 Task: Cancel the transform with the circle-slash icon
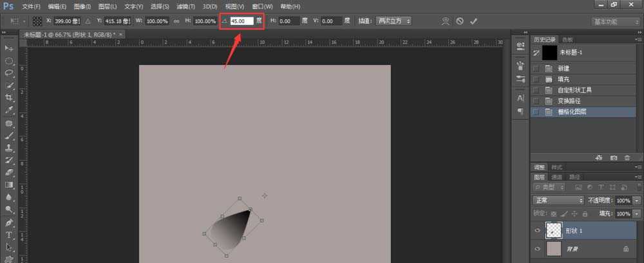pyautogui.click(x=459, y=21)
